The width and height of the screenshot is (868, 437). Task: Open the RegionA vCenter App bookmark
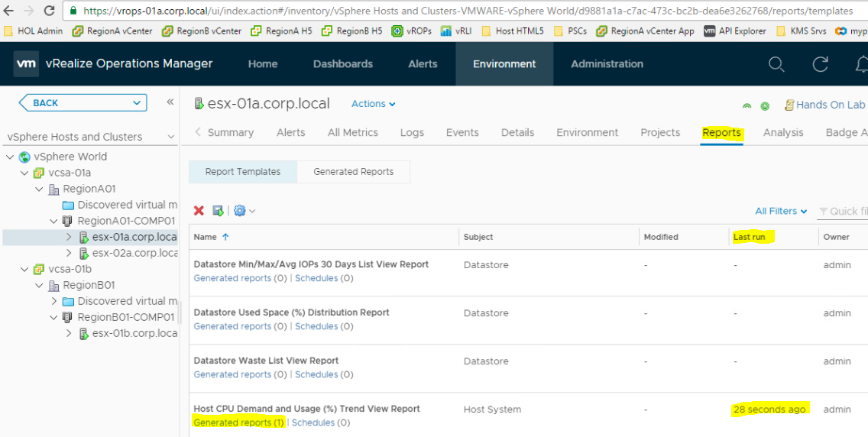click(x=645, y=31)
